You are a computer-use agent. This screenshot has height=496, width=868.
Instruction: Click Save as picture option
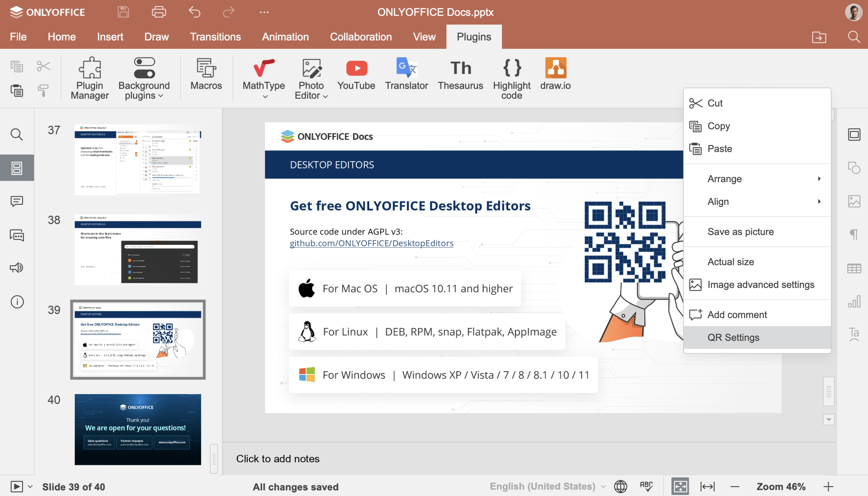point(741,232)
